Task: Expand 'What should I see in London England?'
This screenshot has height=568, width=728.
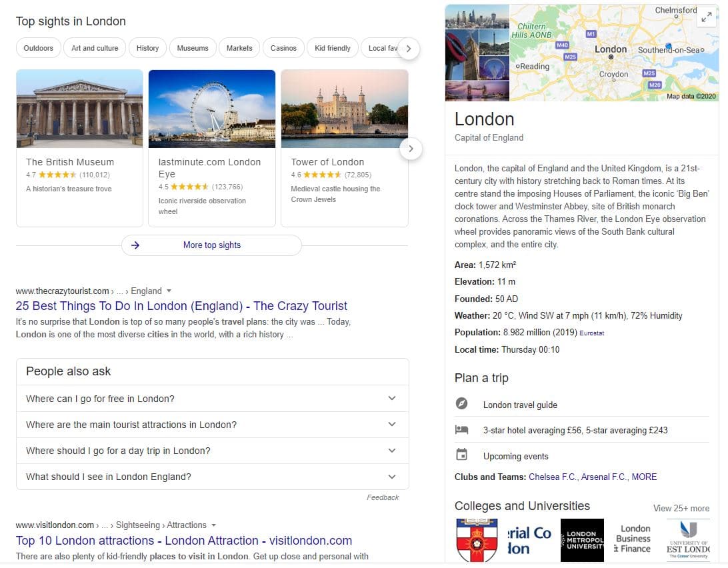Action: click(x=213, y=477)
